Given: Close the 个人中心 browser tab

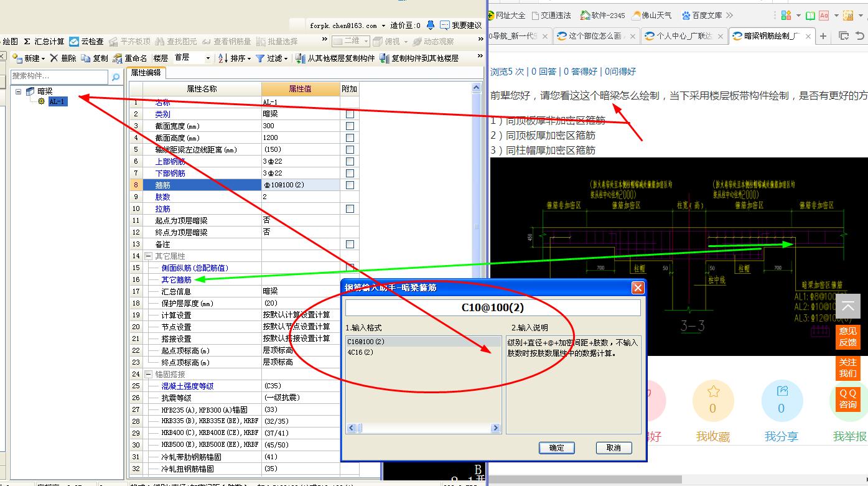Looking at the screenshot, I should [721, 37].
